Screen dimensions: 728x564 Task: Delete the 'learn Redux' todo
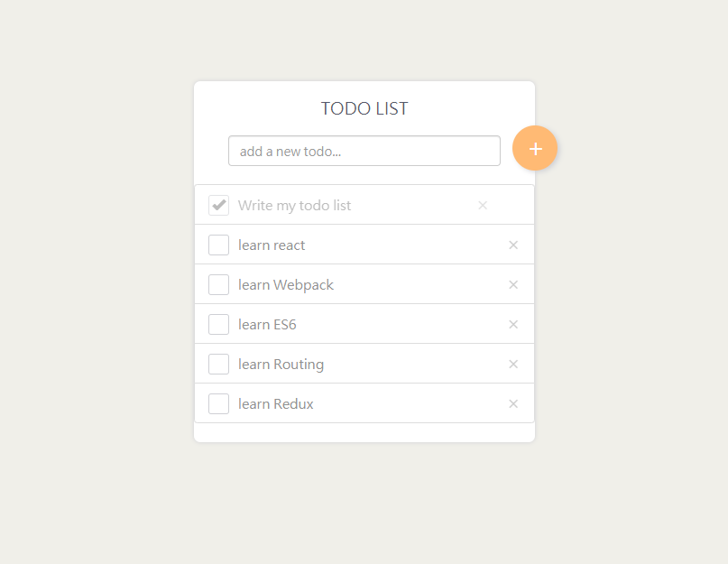tap(513, 403)
